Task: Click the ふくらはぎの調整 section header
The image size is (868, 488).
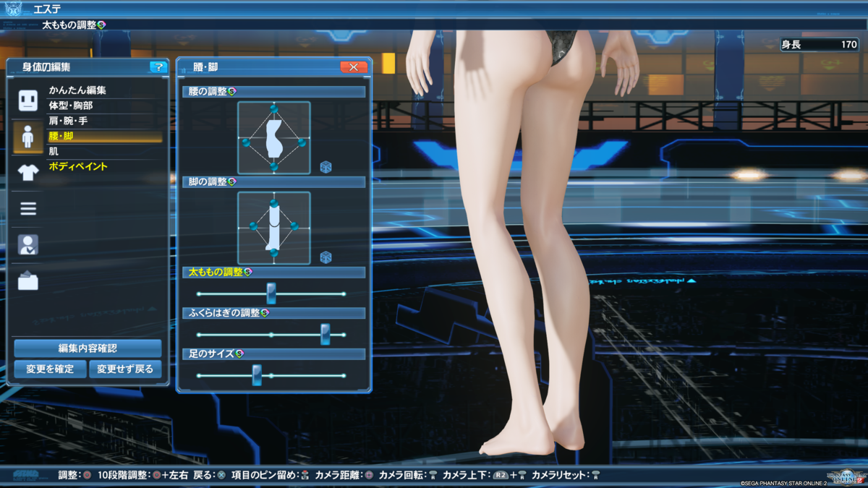Action: 274,313
